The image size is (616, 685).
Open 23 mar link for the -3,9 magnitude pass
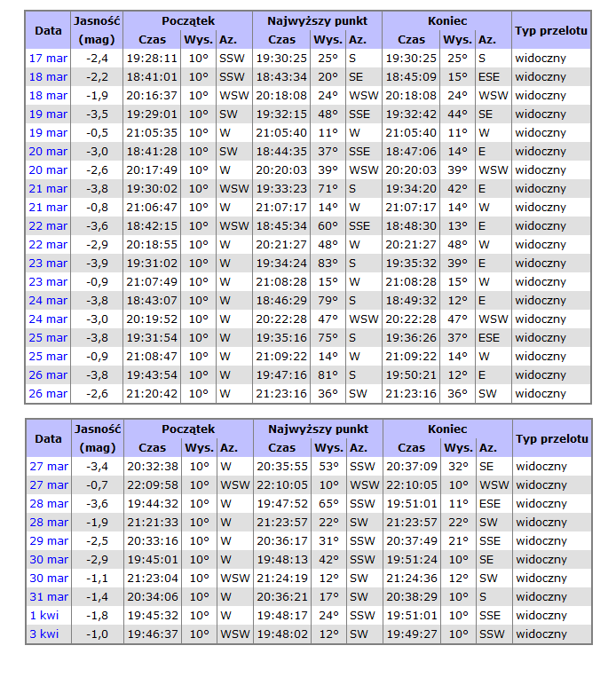tap(48, 264)
